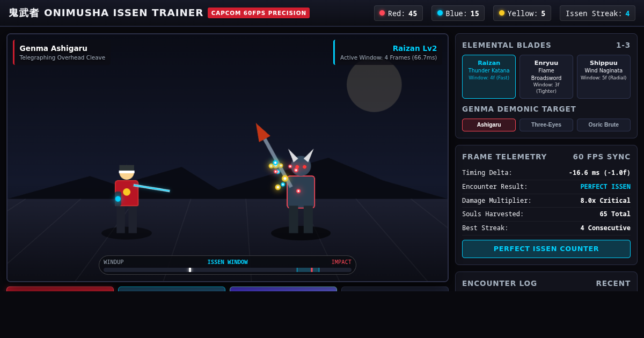
Task: Click the blue soul orb counter icon
Action: [440, 13]
